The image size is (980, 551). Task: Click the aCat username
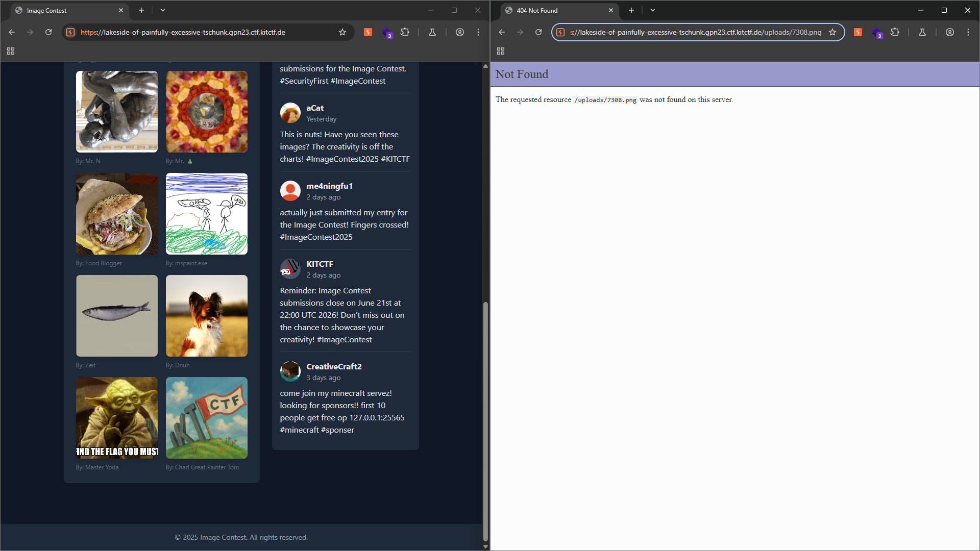[315, 108]
